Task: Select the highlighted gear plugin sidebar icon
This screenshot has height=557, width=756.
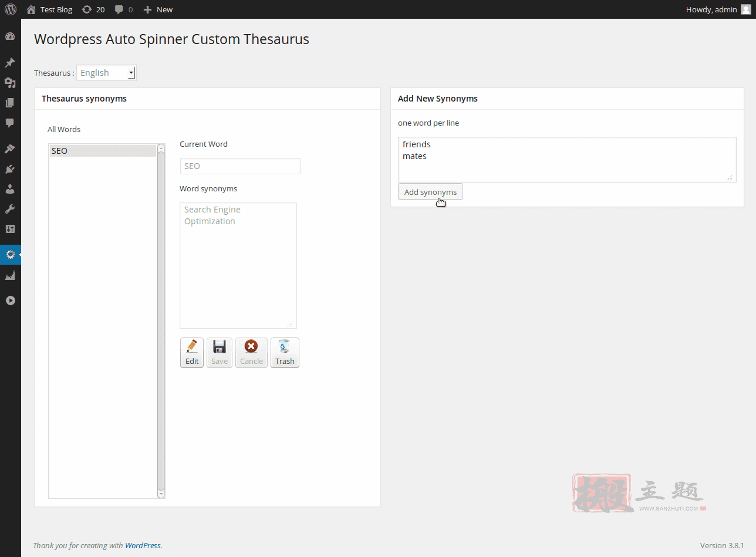Action: point(10,255)
